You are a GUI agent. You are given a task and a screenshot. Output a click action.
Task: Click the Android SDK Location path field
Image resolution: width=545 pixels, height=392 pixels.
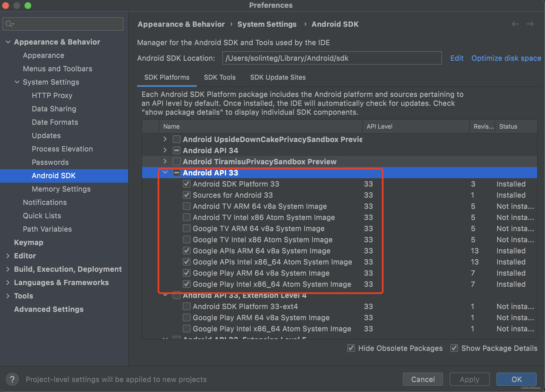pos(332,58)
